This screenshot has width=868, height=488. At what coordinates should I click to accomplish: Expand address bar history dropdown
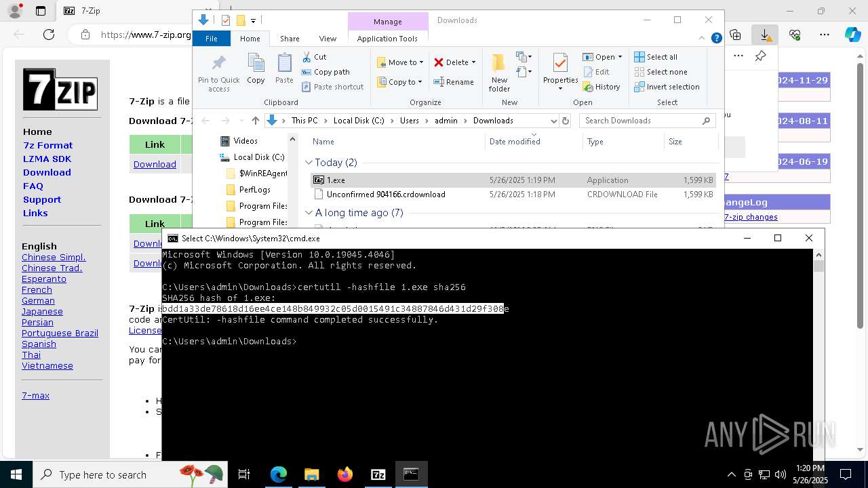point(553,121)
